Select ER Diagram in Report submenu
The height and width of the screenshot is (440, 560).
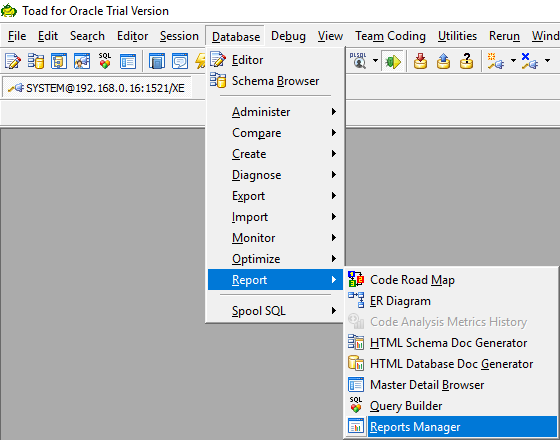click(x=451, y=301)
